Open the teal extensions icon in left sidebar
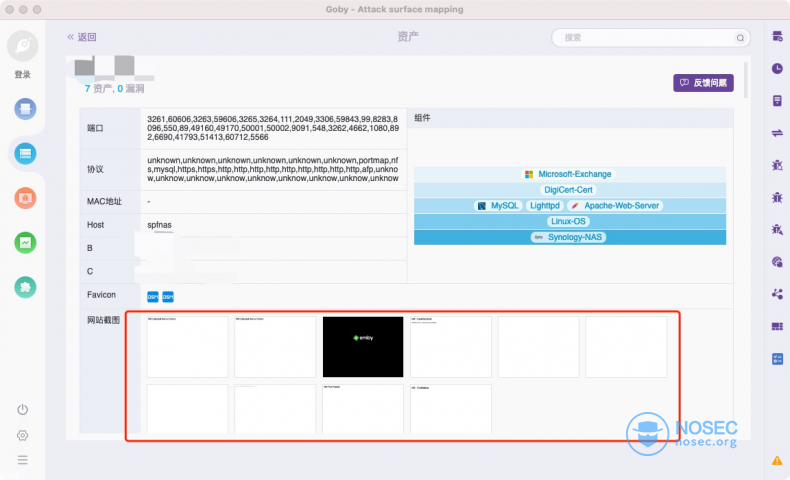Screen dimensions: 790x480 (x=25, y=287)
